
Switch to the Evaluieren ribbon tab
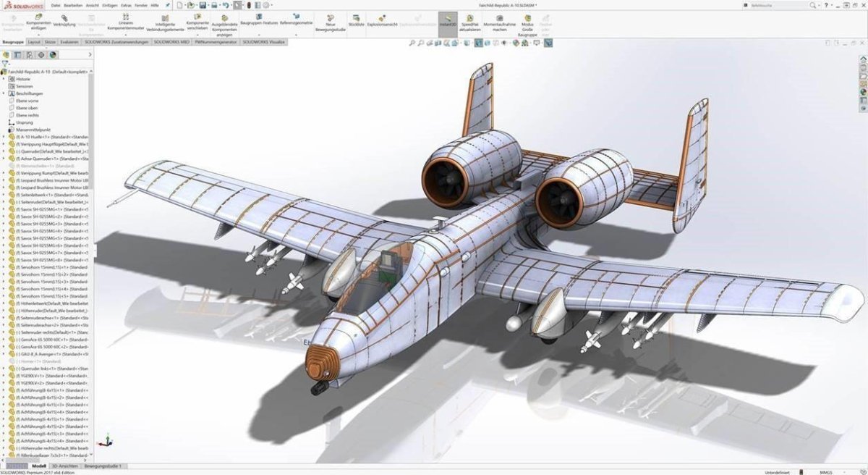[69, 42]
